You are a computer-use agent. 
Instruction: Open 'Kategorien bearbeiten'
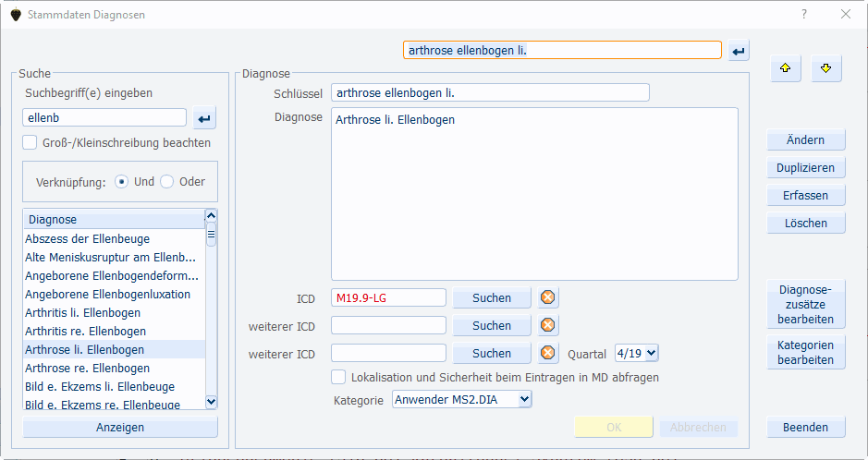pos(805,352)
